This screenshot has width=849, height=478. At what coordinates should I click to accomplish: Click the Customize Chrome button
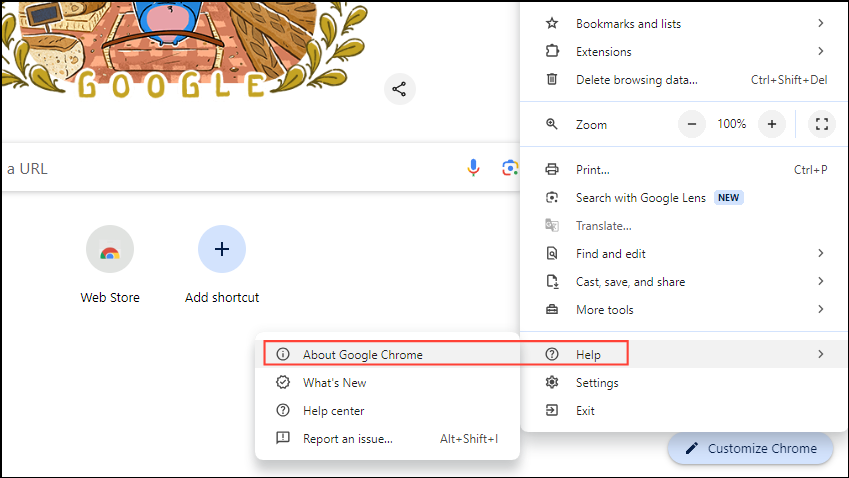click(x=750, y=448)
